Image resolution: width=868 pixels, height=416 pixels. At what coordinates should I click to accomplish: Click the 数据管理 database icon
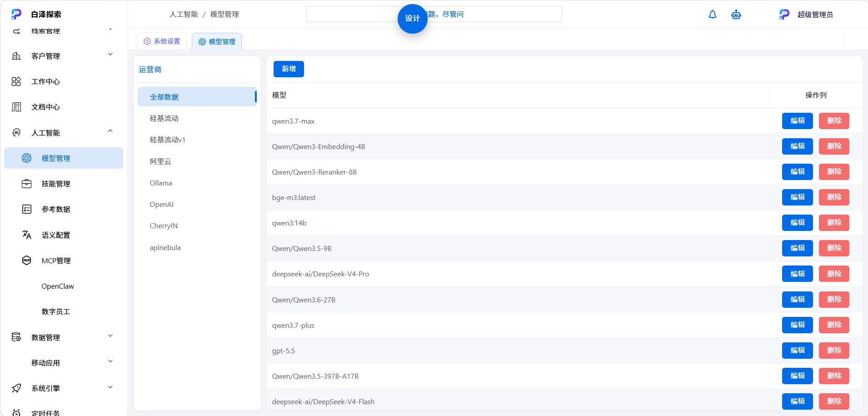coord(16,337)
